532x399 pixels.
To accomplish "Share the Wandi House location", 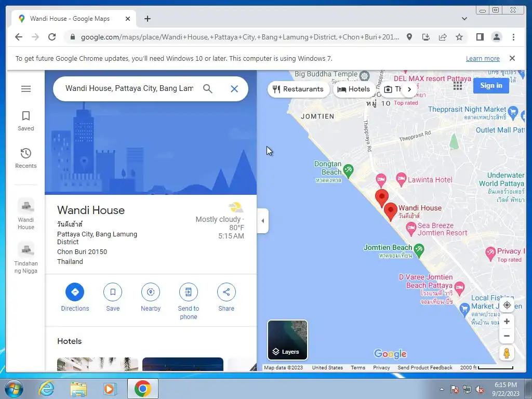I will tap(227, 298).
